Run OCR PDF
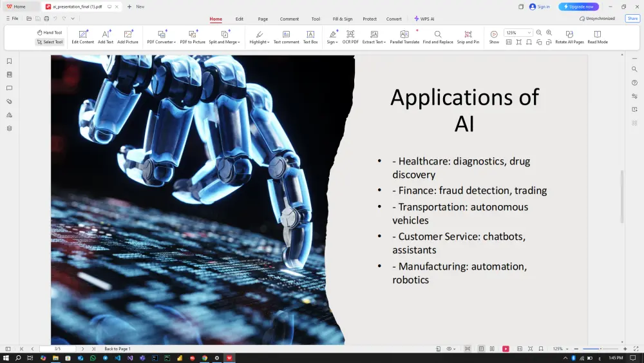644x363 pixels. tap(350, 37)
